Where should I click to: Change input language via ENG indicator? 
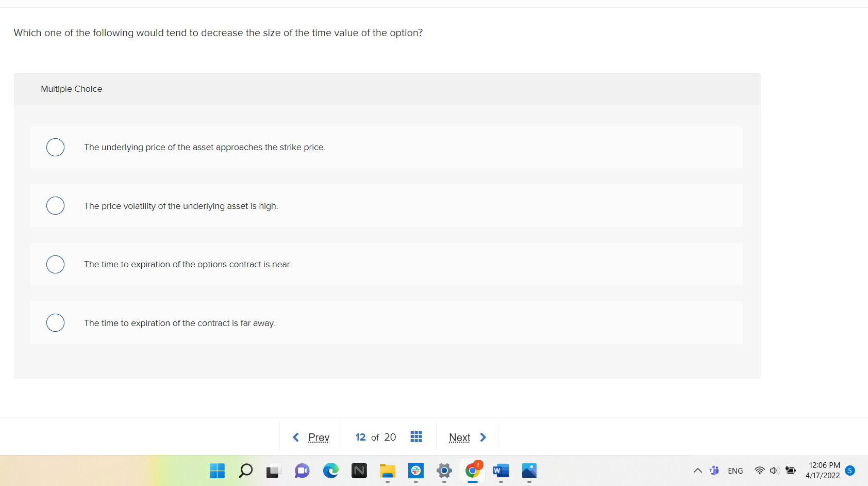point(736,471)
